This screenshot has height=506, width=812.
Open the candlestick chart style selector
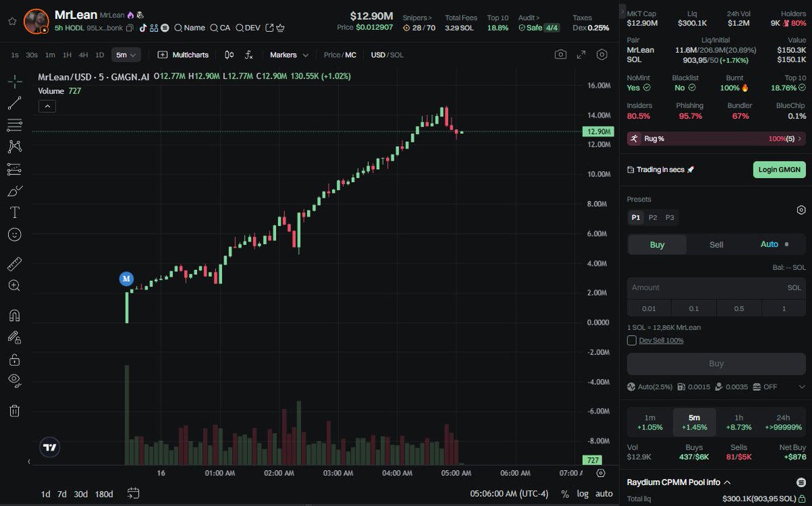[x=229, y=55]
